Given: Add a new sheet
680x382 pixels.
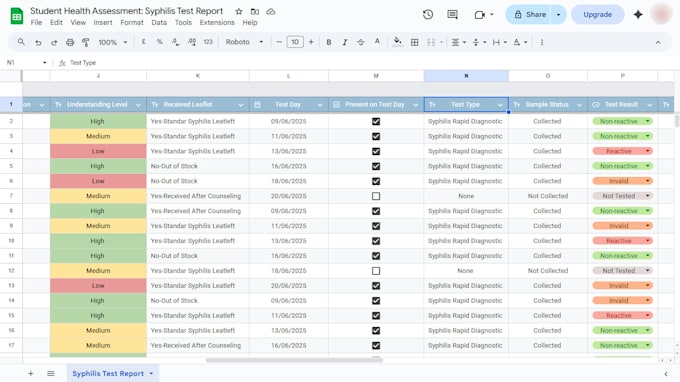Looking at the screenshot, I should (31, 373).
